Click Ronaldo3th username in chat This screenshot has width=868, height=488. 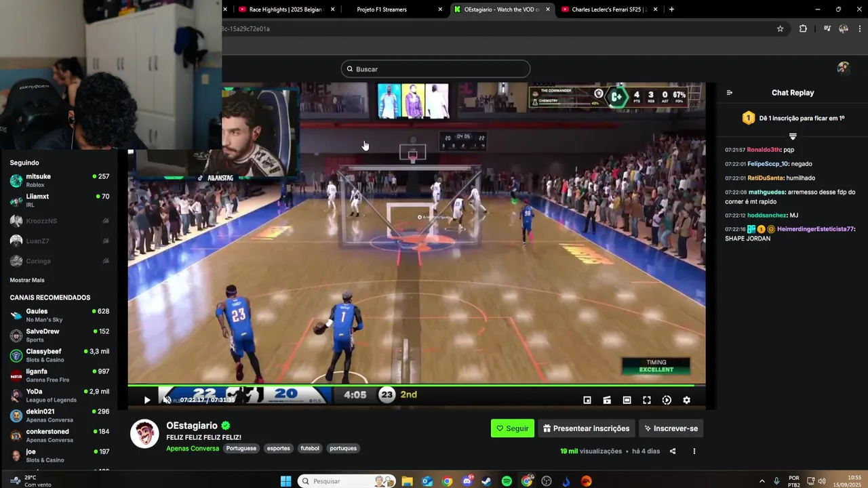click(764, 150)
